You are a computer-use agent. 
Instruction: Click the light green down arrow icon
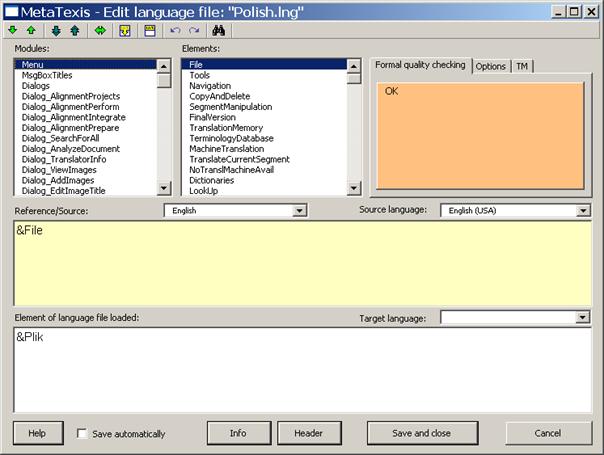[x=13, y=30]
